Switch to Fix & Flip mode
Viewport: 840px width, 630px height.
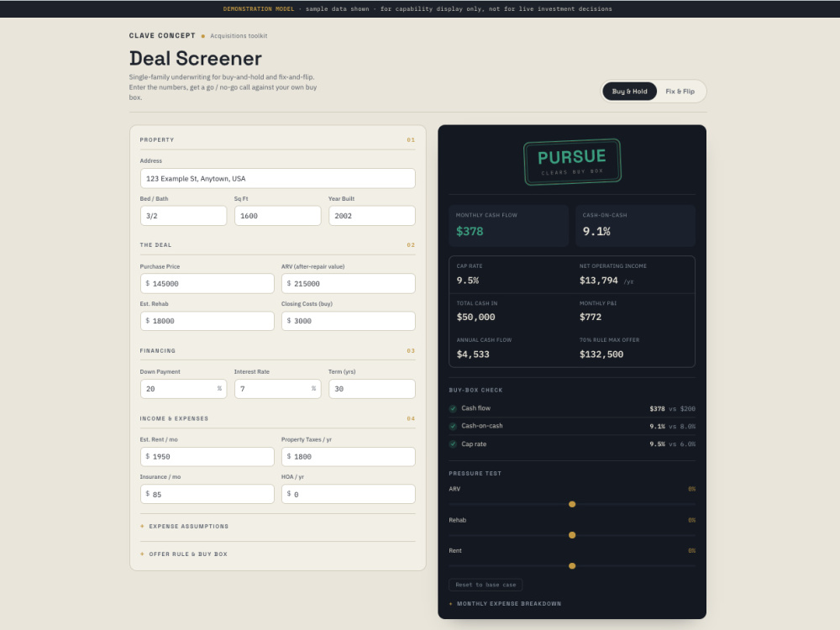[680, 92]
